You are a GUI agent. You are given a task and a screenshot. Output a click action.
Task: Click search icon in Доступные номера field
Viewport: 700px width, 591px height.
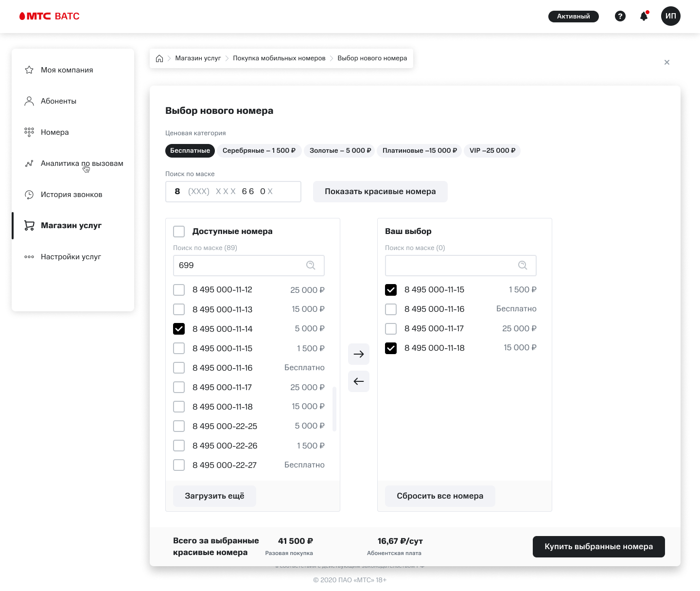pyautogui.click(x=311, y=265)
